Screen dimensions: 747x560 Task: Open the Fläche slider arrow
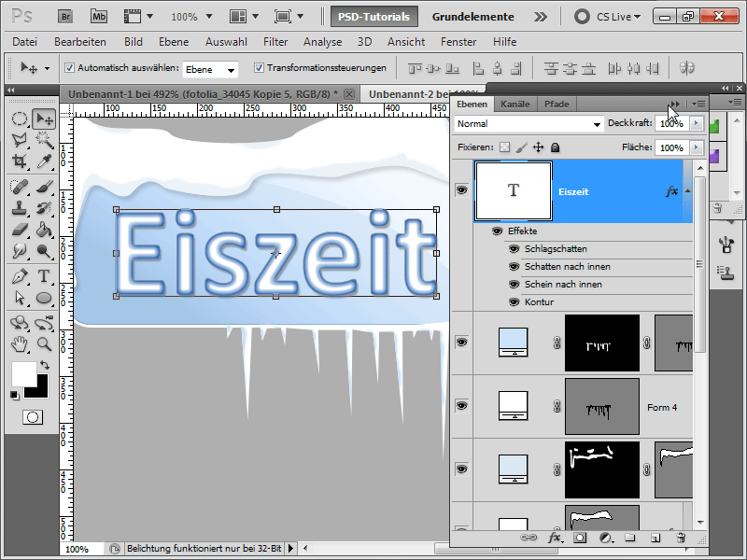(696, 147)
